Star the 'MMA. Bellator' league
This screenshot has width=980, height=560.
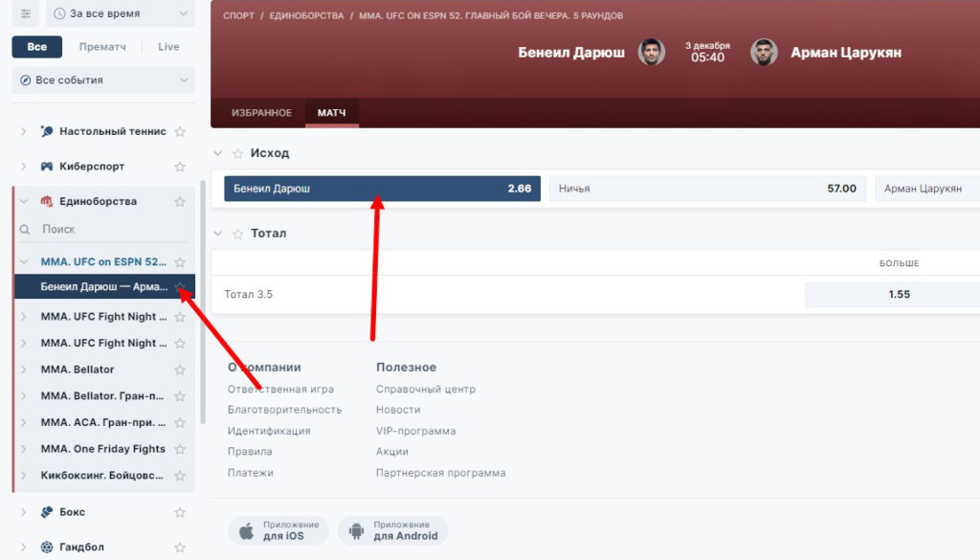pos(180,370)
